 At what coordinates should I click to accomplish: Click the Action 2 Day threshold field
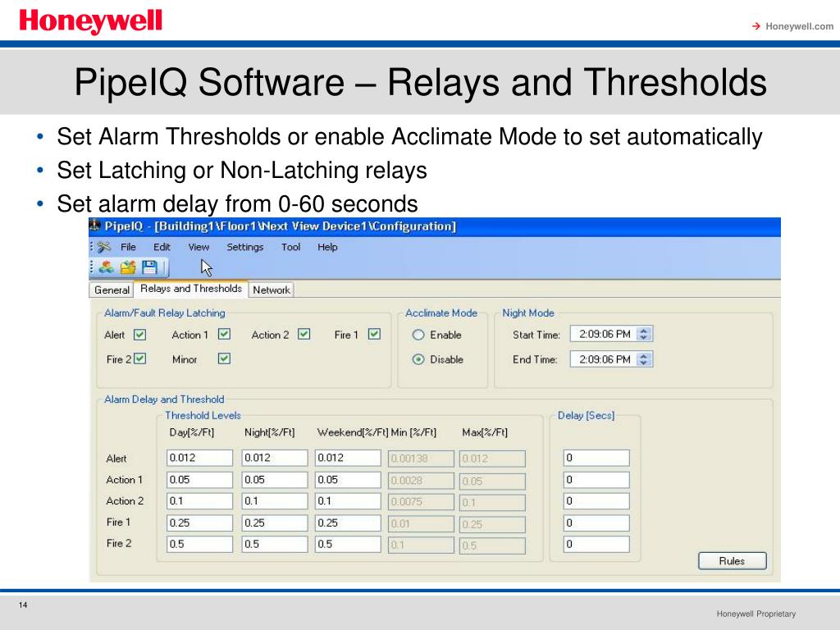(199, 501)
